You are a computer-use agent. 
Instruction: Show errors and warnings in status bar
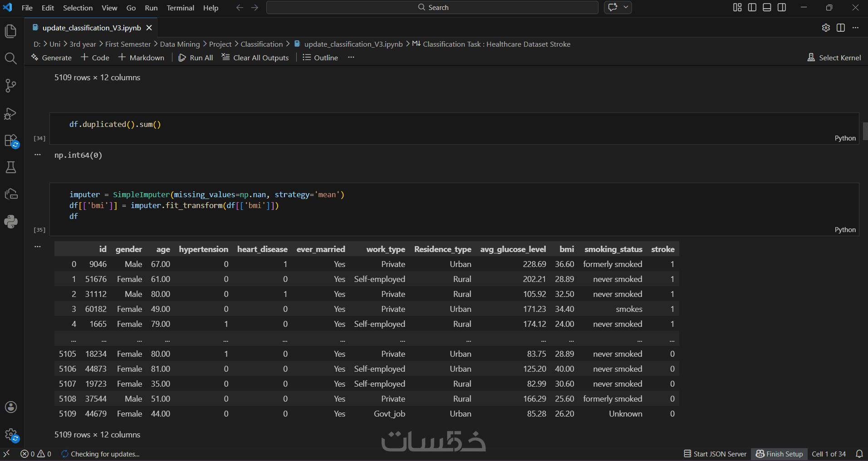coord(36,454)
